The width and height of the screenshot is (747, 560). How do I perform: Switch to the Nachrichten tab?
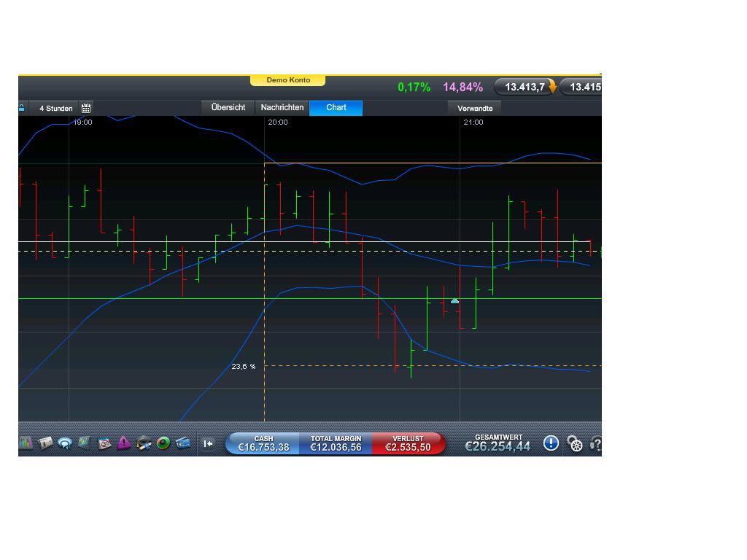282,107
